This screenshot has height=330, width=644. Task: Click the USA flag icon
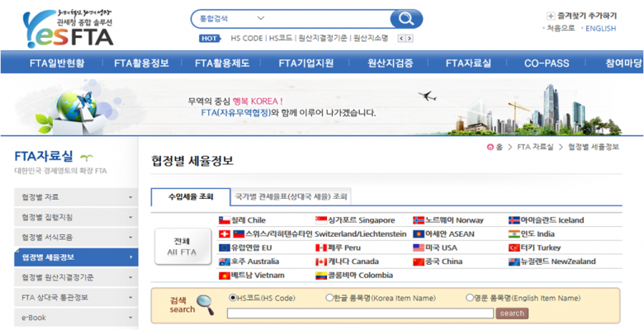pos(418,247)
